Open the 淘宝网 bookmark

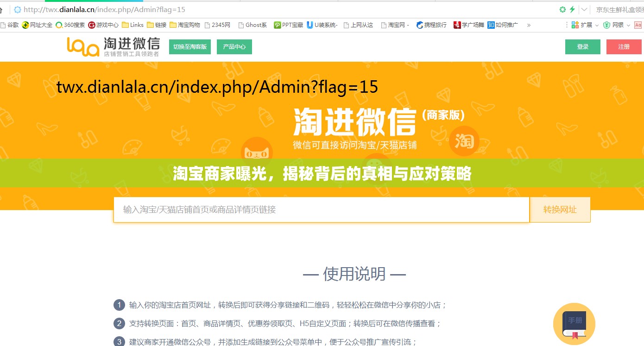[x=395, y=25]
